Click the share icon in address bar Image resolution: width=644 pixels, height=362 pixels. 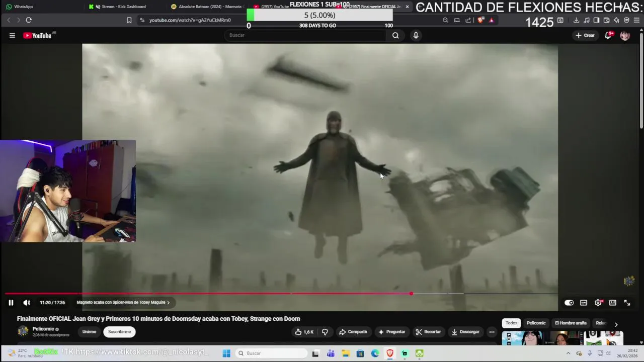pos(468,20)
